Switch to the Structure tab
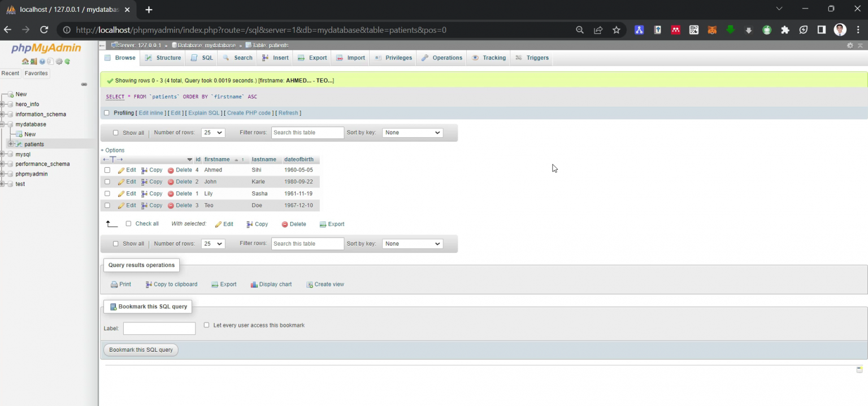The image size is (868, 406). [163, 58]
